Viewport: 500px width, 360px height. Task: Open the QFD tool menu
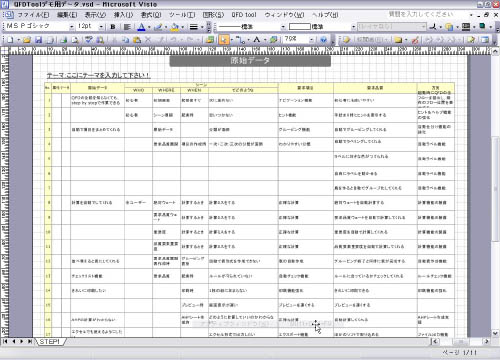point(244,15)
